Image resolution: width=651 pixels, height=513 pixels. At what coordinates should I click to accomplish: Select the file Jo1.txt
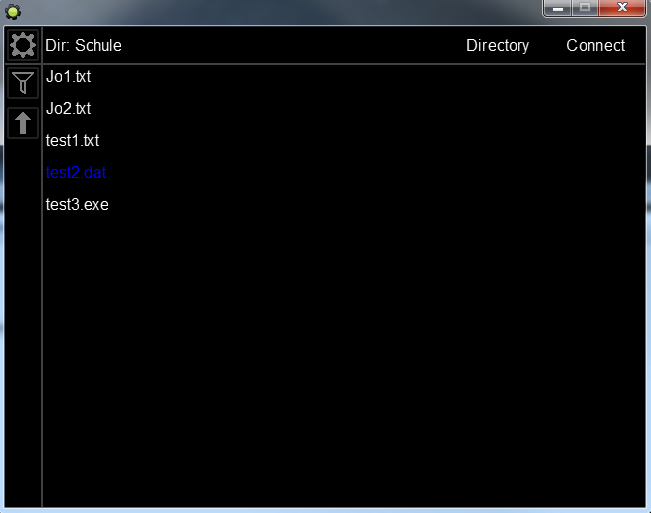[68, 76]
